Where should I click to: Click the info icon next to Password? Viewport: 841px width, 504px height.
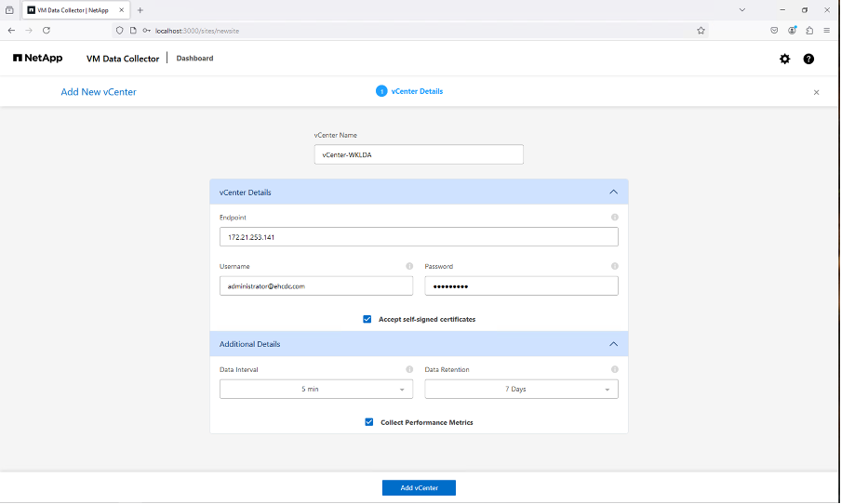pyautogui.click(x=614, y=266)
